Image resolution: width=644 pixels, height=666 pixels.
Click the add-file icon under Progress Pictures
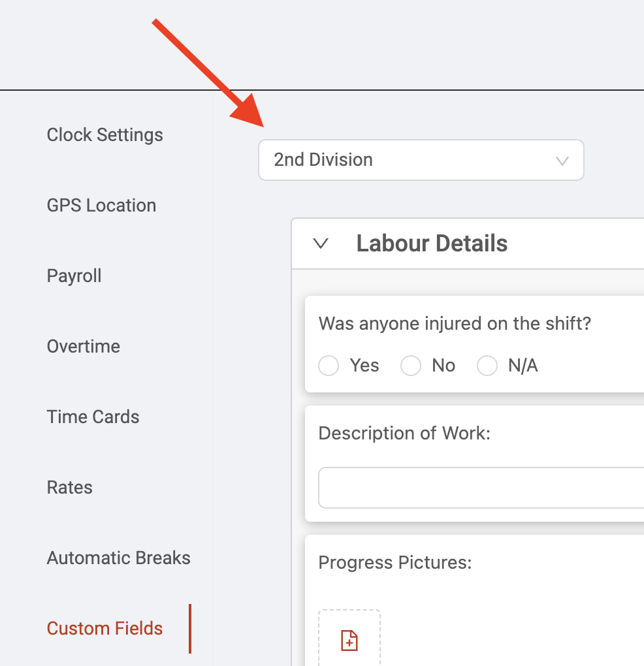click(x=349, y=641)
